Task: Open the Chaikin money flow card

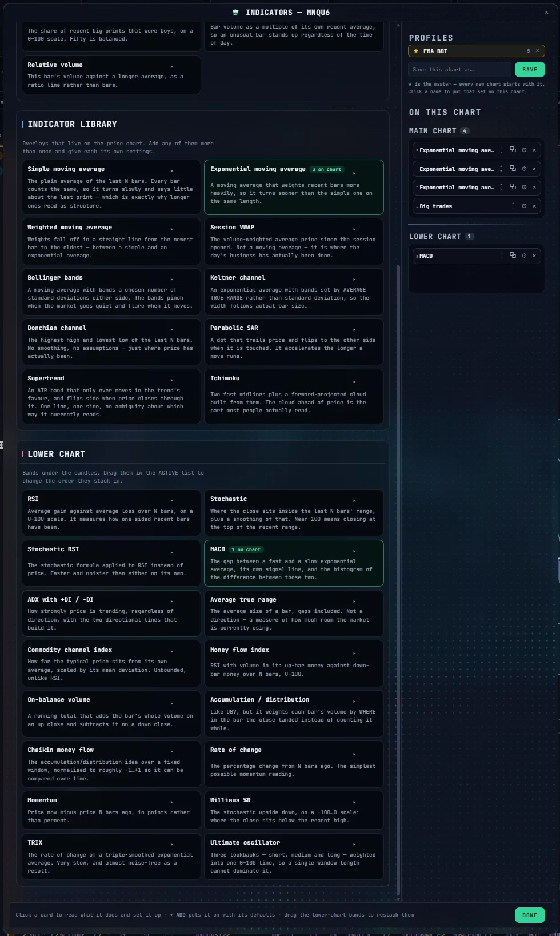Action: [x=111, y=764]
